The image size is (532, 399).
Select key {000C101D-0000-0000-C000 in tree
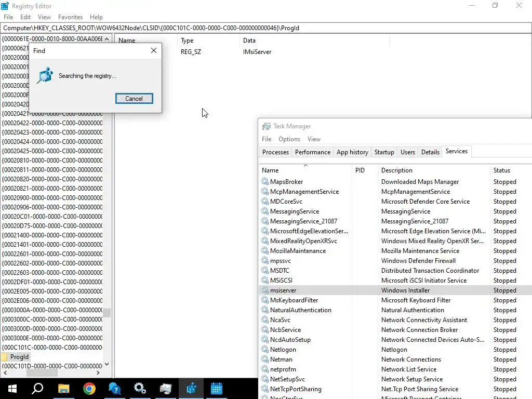click(52, 366)
